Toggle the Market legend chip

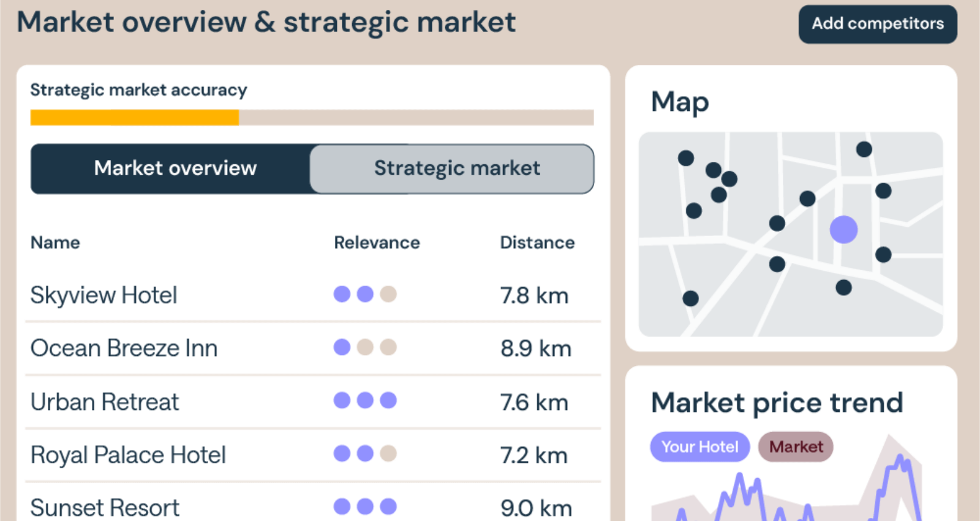coord(796,447)
